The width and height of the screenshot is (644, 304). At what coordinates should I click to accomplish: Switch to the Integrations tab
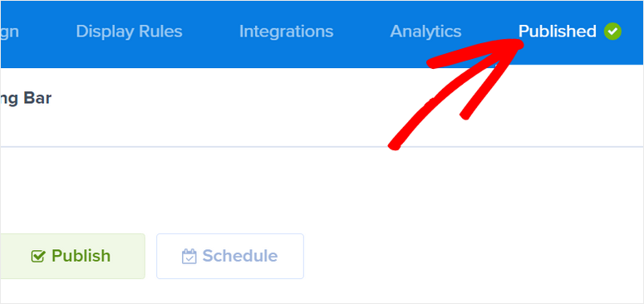click(x=286, y=32)
